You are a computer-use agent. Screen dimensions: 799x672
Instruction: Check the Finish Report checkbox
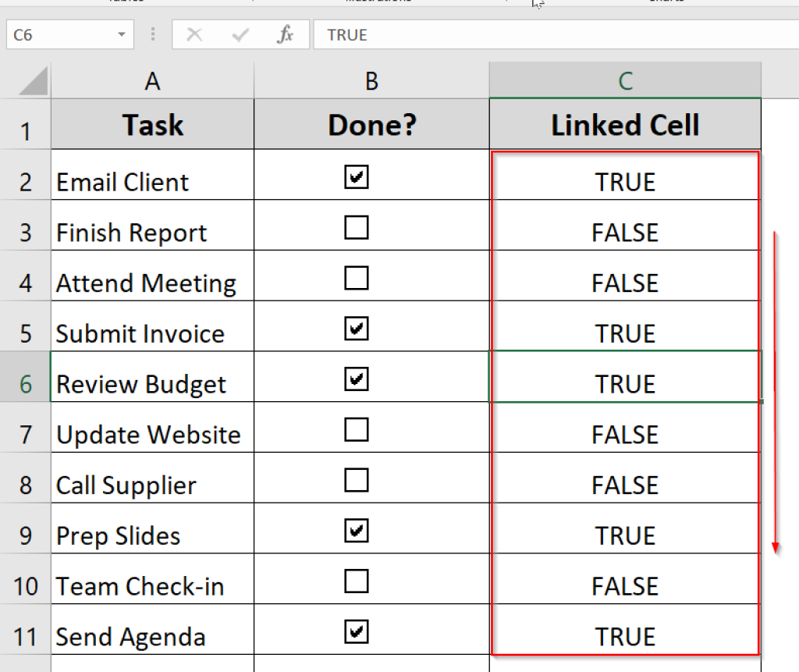pyautogui.click(x=356, y=227)
